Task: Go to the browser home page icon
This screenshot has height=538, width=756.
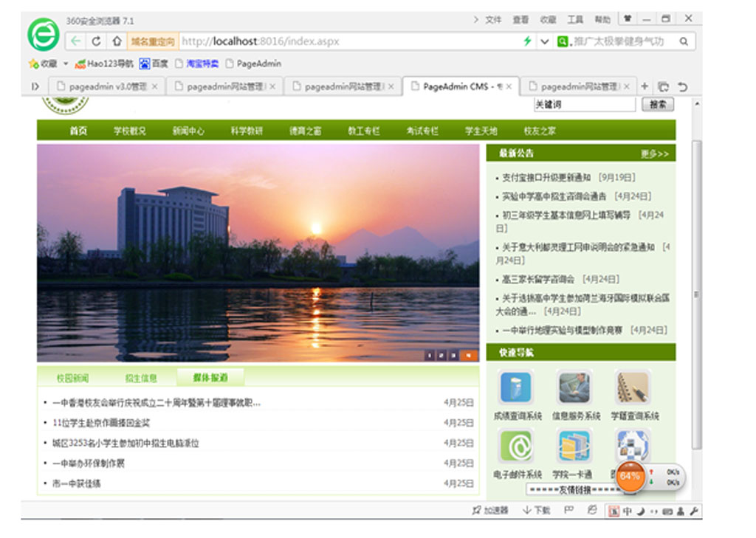Action: (x=116, y=41)
